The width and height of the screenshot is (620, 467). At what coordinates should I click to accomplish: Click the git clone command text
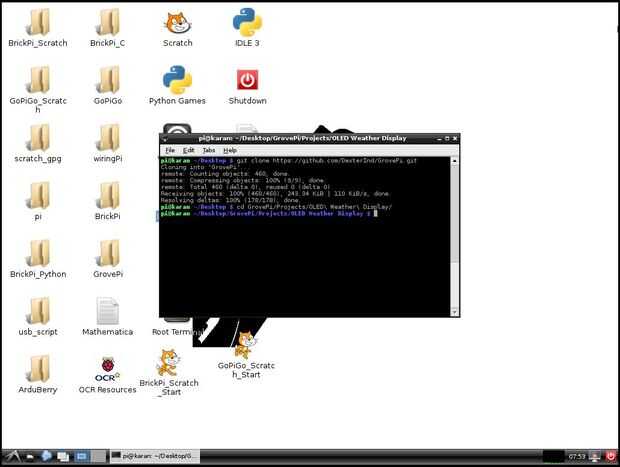pyautogui.click(x=327, y=161)
